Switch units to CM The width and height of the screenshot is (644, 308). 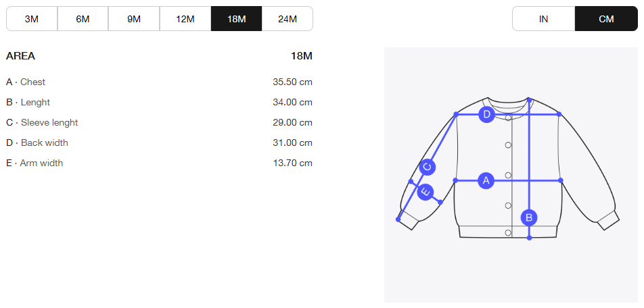coord(606,19)
